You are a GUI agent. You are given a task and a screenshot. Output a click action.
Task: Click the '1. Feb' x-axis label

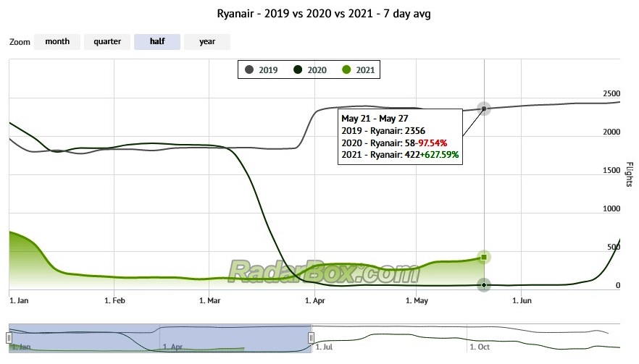click(114, 300)
